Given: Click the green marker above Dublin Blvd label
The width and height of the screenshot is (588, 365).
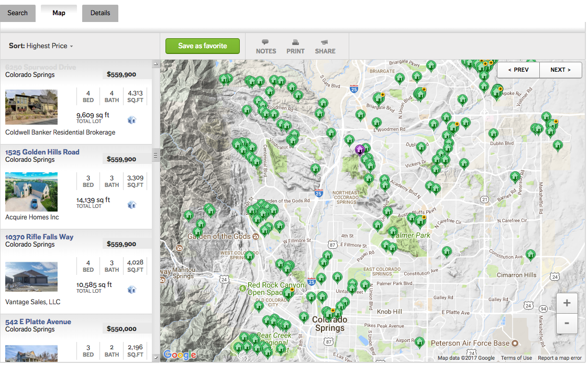Looking at the screenshot, I should (x=494, y=134).
